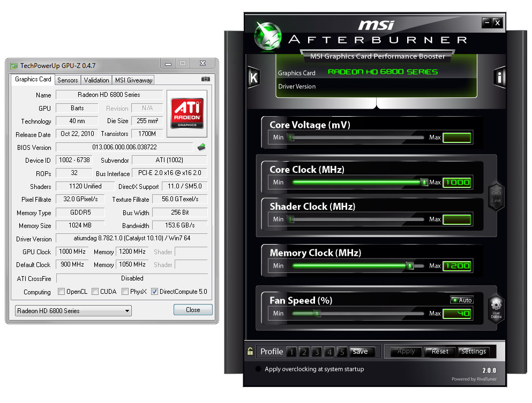Minimize the MSI Afterburner window
This screenshot has width=532, height=403.
click(487, 22)
